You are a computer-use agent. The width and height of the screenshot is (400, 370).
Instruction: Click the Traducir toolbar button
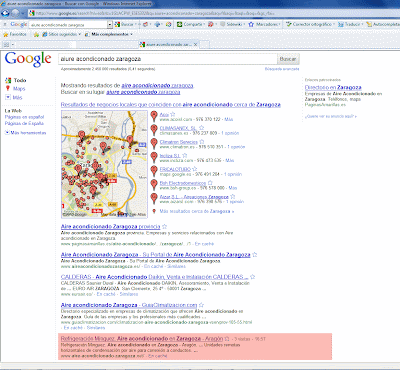[350, 24]
